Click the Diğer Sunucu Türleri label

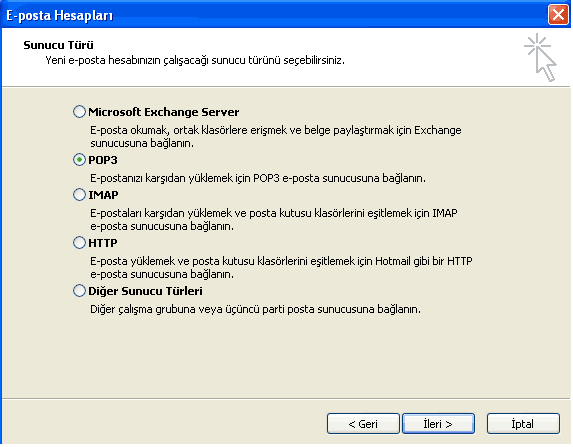coord(145,291)
